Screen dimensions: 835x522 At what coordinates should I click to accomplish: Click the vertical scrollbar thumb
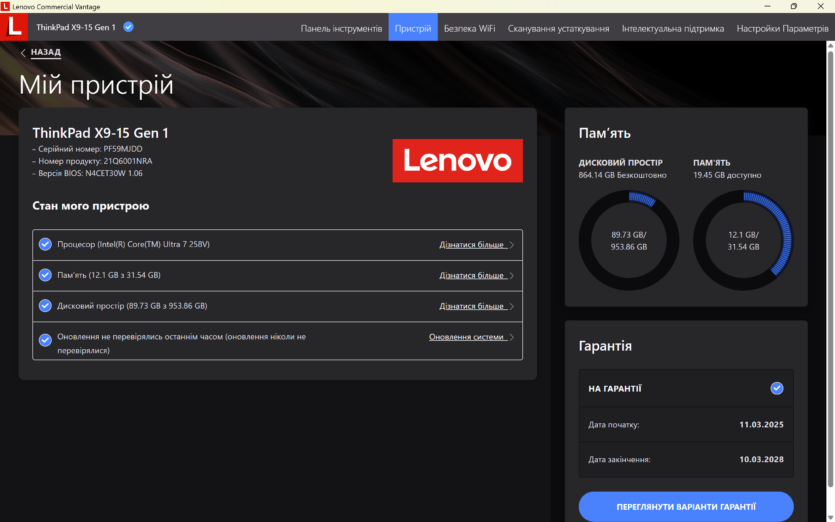(830, 269)
